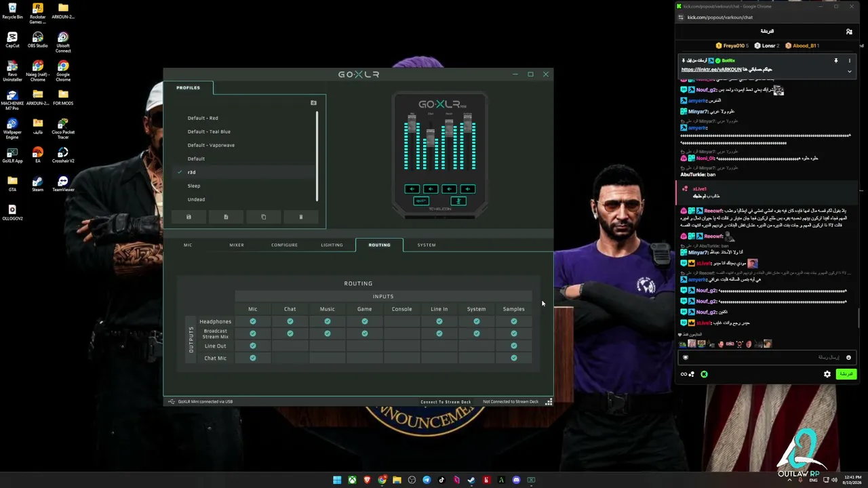The width and height of the screenshot is (868, 488).
Task: Open OBS Studio desktop shortcut
Action: [x=37, y=39]
